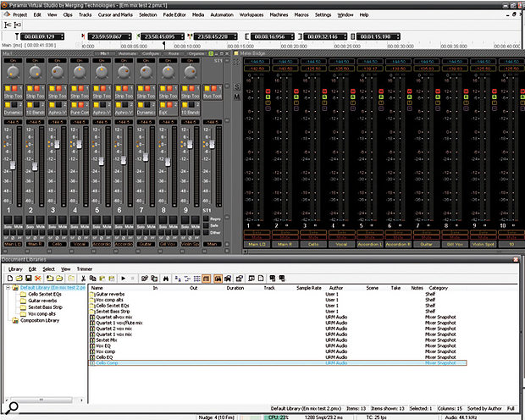The image size is (525, 420).
Task: Toggle the Safe box on the ST1 bus strip
Action: pyautogui.click(x=206, y=225)
